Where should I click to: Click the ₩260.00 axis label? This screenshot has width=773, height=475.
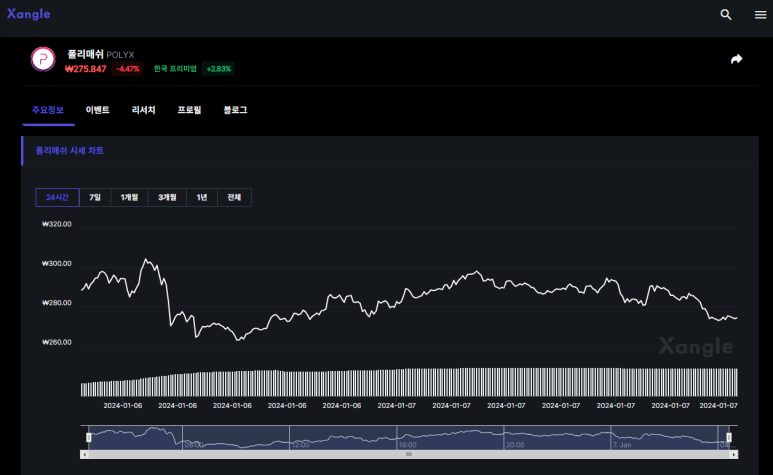tap(57, 342)
